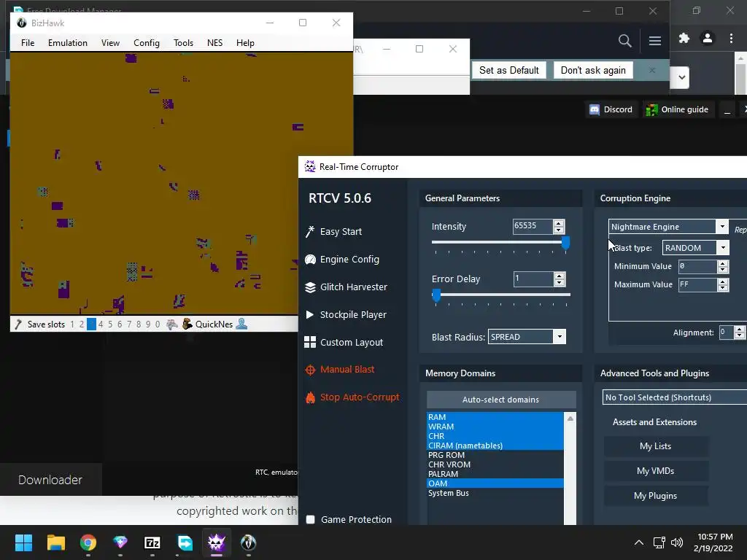Open the extensions puzzle icon

(684, 38)
